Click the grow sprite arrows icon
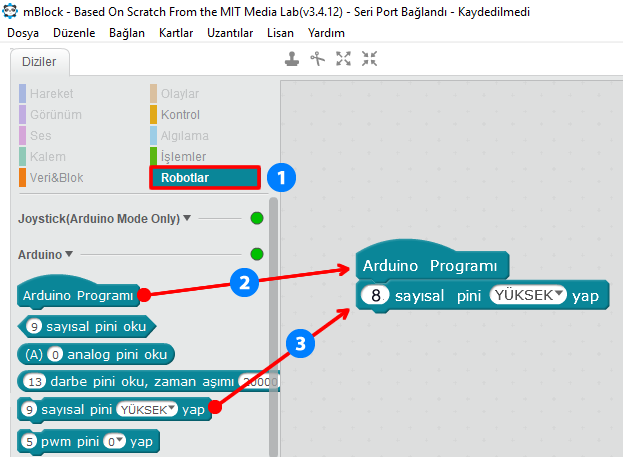This screenshot has height=457, width=623. point(343,59)
